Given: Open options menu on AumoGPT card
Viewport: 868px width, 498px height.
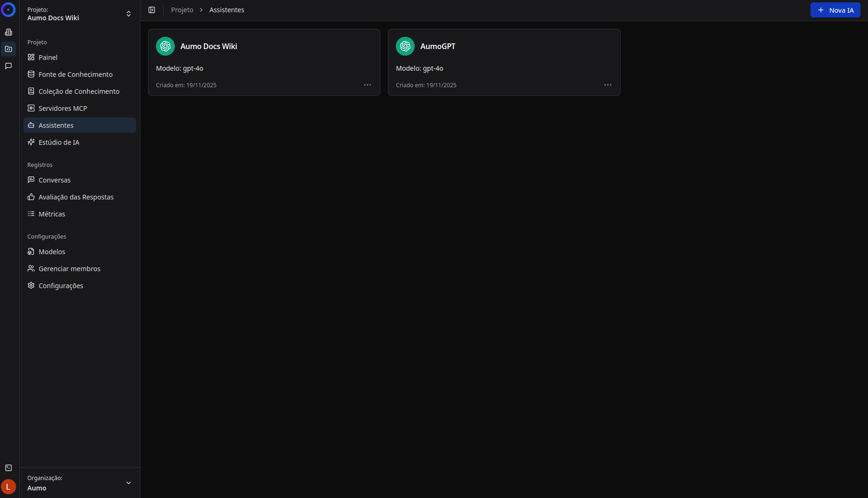Looking at the screenshot, I should pyautogui.click(x=608, y=85).
